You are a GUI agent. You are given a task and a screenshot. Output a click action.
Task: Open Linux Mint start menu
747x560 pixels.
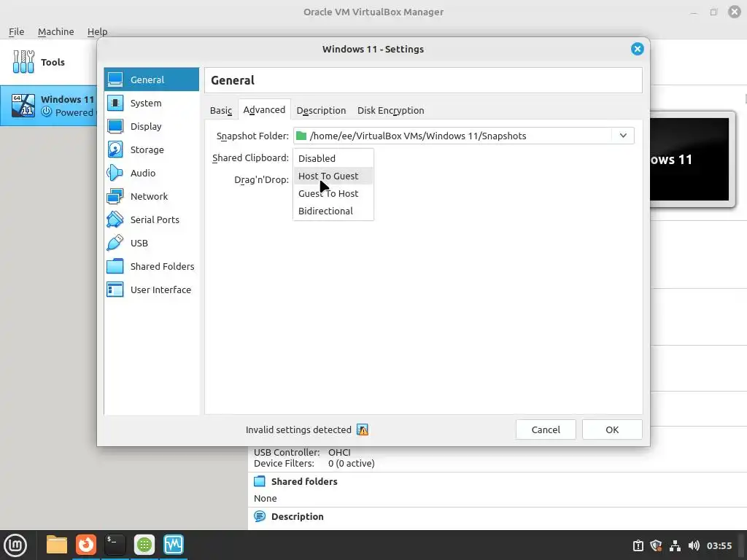click(x=15, y=545)
